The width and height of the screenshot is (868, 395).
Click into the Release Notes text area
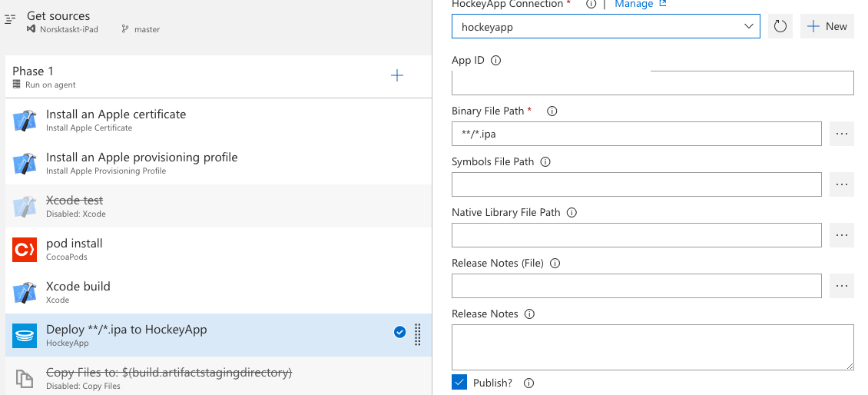[652, 347]
